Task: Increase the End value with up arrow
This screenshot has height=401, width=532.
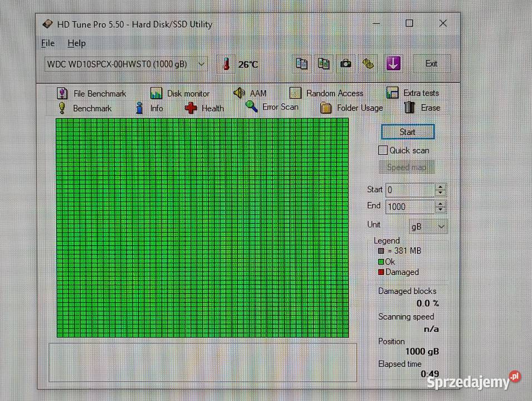Action: pos(440,204)
